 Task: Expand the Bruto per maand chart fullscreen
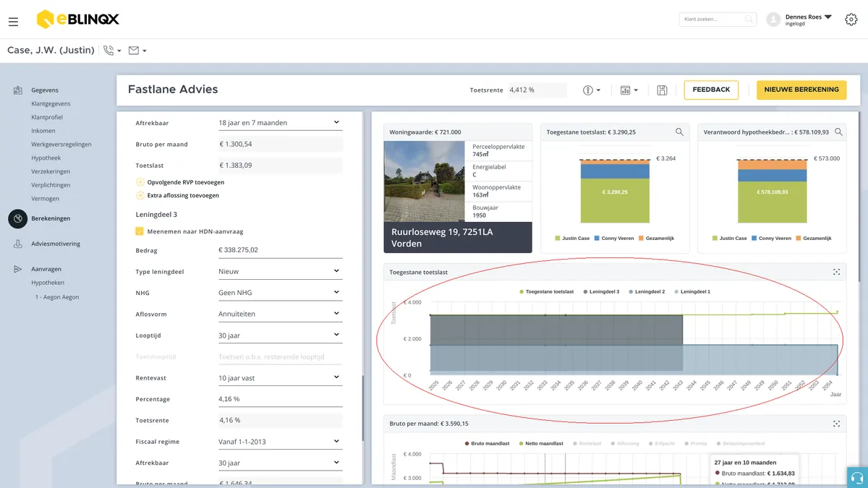tap(837, 424)
